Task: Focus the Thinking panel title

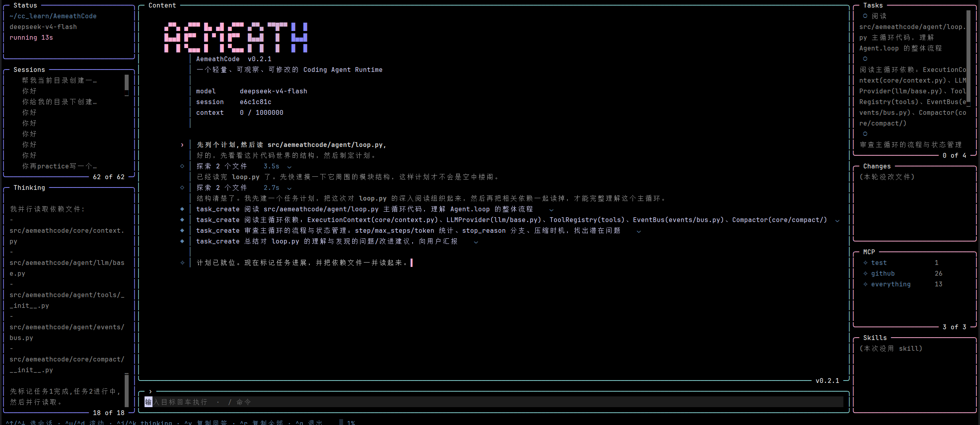Action: pos(29,188)
